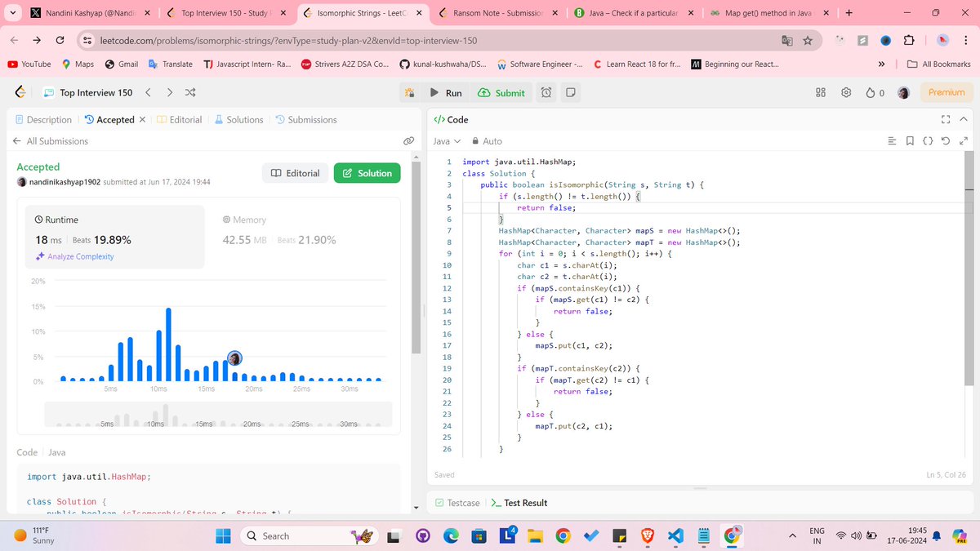This screenshot has width=980, height=551.
Task: Open the layout grid icon
Action: click(822, 93)
